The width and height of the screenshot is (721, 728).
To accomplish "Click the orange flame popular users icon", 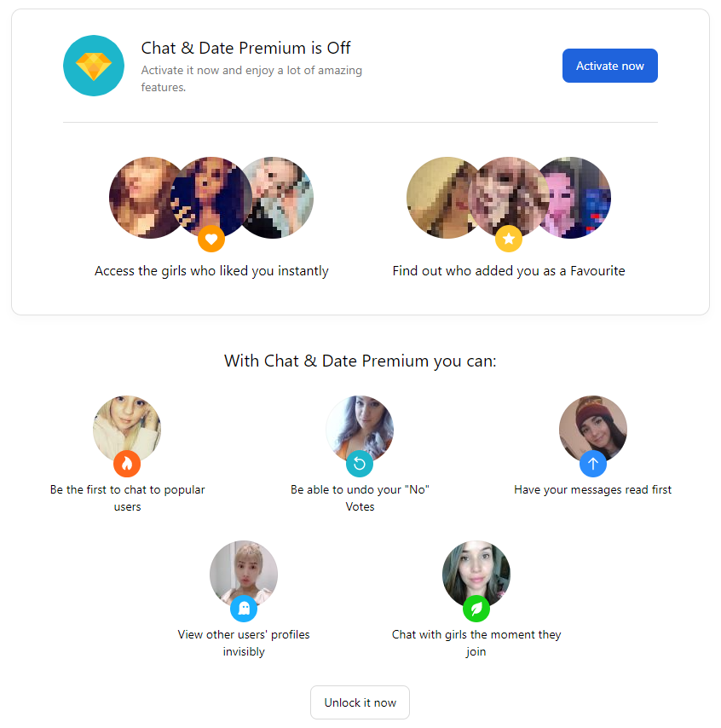I will [x=127, y=464].
